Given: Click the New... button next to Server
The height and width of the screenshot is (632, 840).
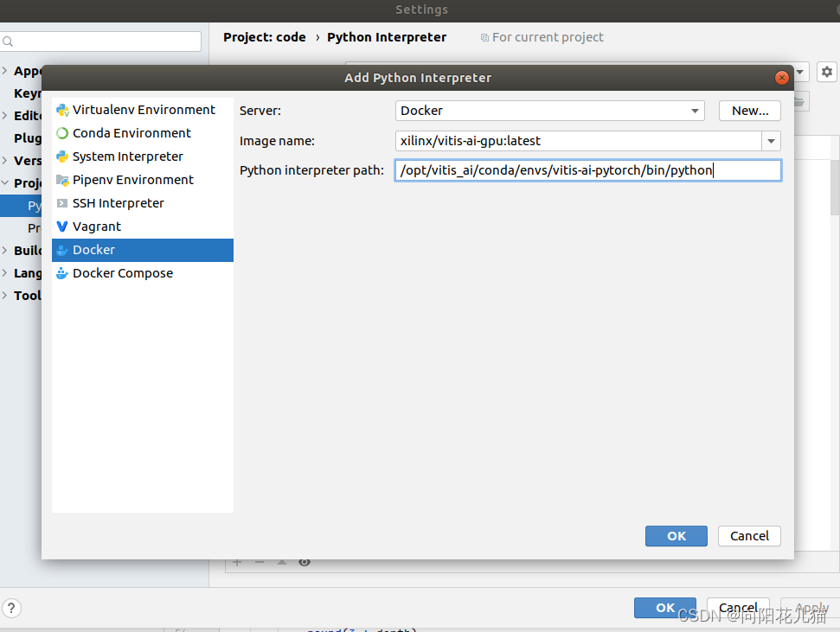Looking at the screenshot, I should click(749, 111).
